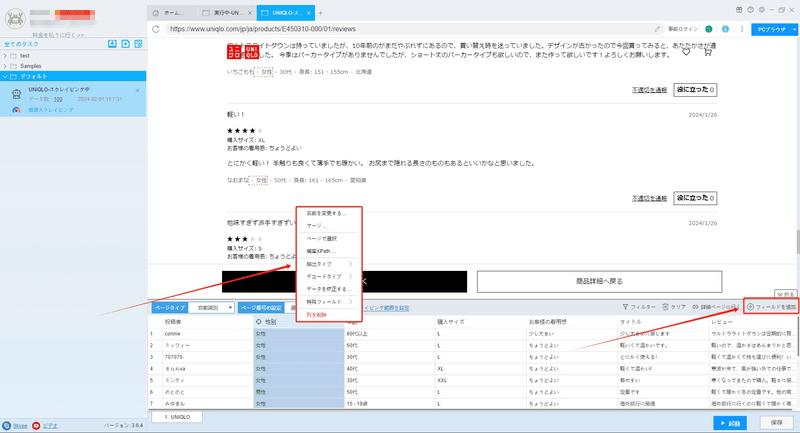Click the 購入サイズ column header
Image resolution: width=800 pixels, height=433 pixels.
tap(480, 322)
